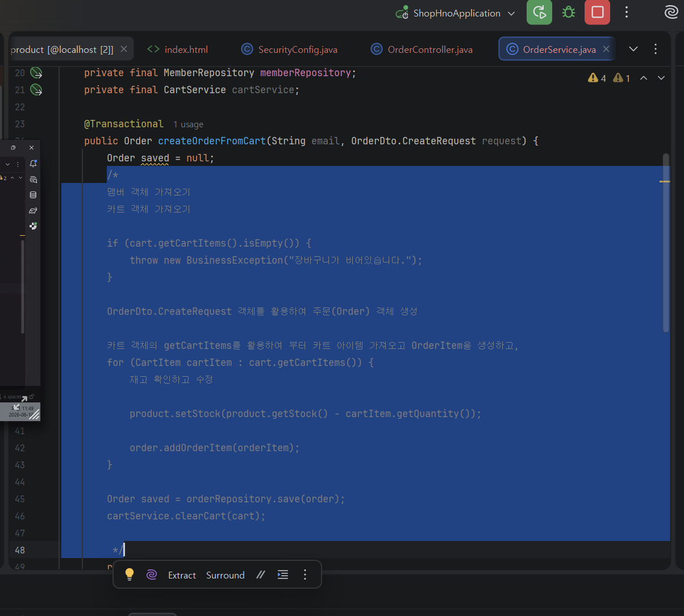Image resolution: width=684 pixels, height=616 pixels.
Task: Go to the previous highlighted error arrow
Action: 644,78
